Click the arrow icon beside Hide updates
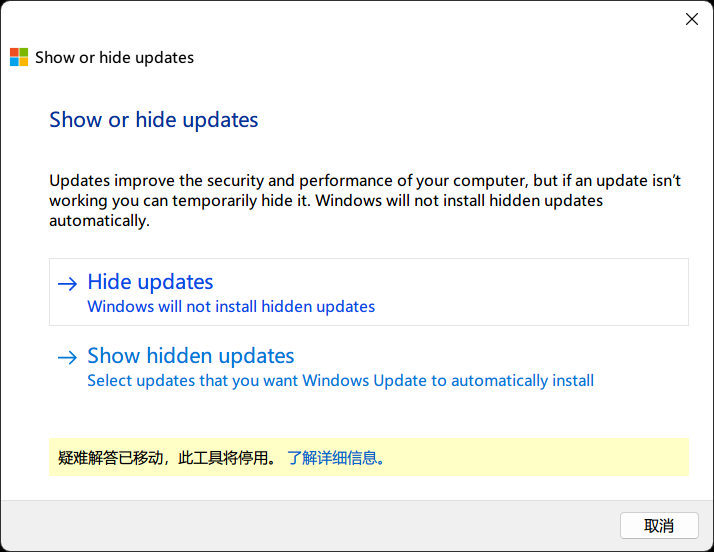The width and height of the screenshot is (714, 552). coord(67,284)
